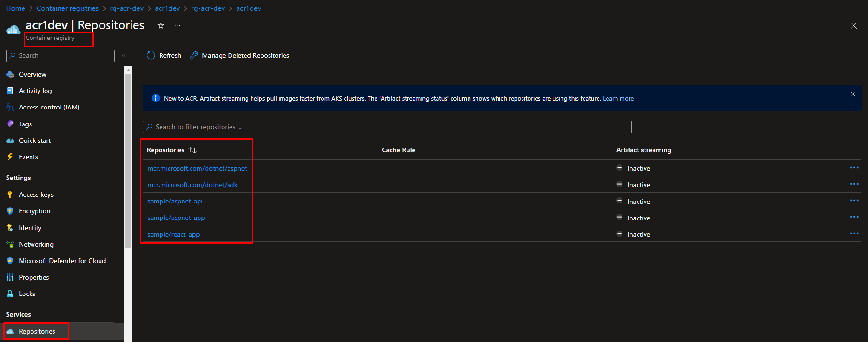Screen dimensions: 868x342
Task: Open Microsoft Defender for Cloud
Action: coord(62,261)
